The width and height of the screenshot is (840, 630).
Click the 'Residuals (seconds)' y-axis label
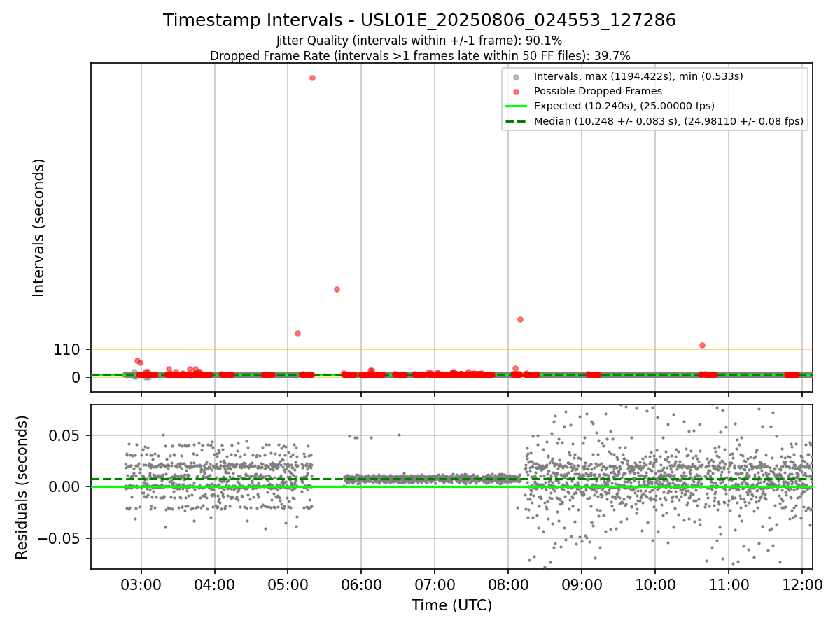[22, 486]
